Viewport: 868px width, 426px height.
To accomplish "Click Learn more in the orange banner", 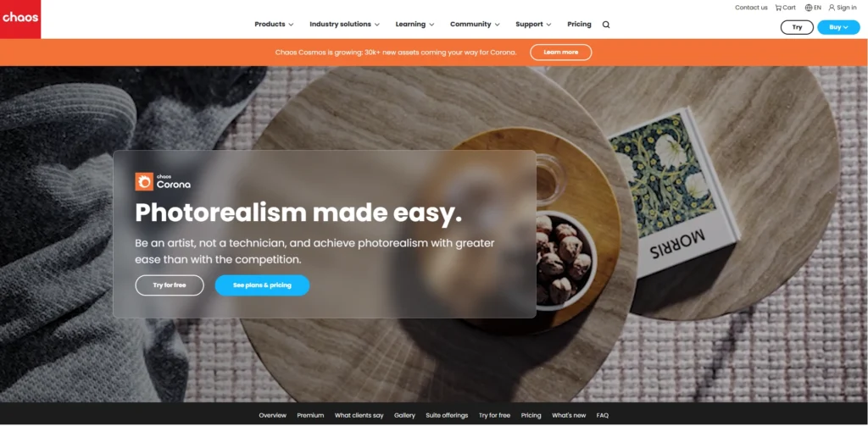I will (561, 52).
